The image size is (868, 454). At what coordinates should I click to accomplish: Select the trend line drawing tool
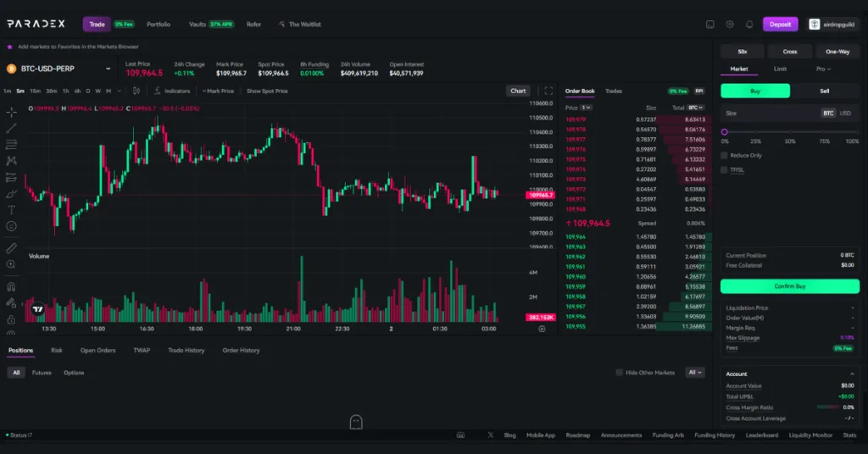tap(11, 128)
